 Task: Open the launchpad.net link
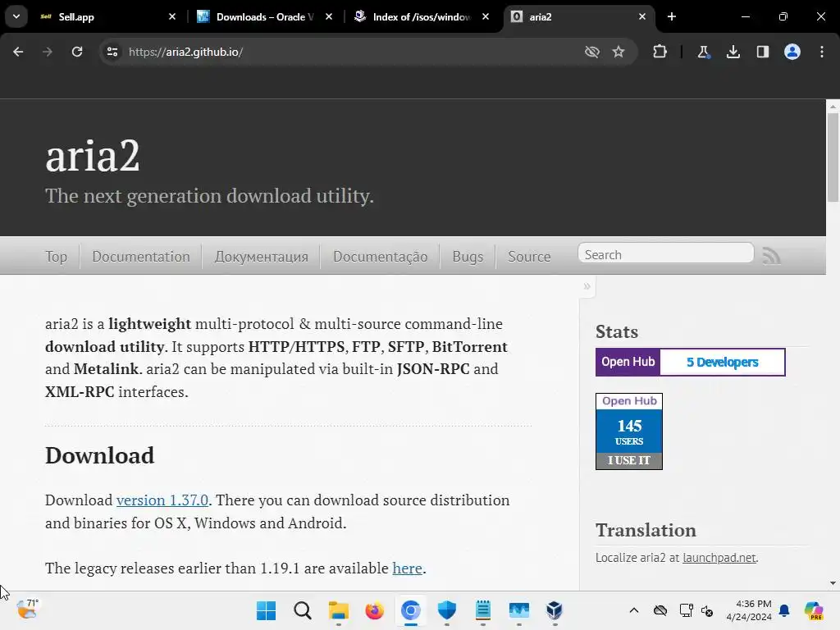coord(719,558)
